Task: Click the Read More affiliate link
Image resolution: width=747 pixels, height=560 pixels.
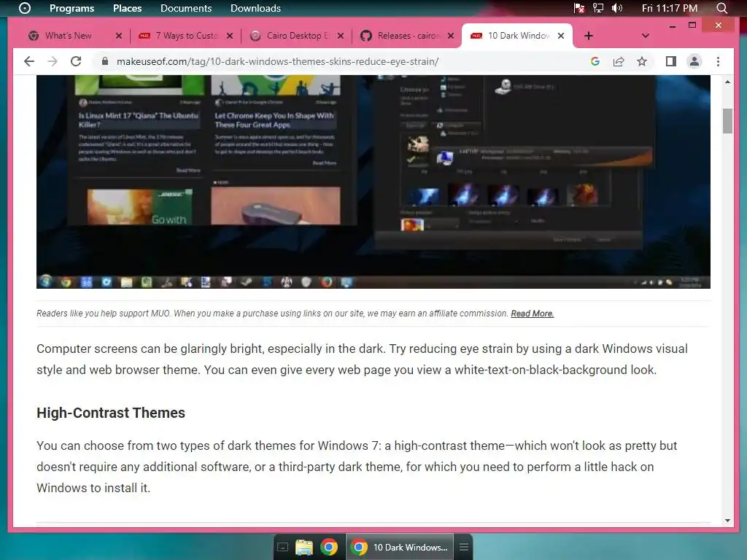Action: (x=532, y=314)
